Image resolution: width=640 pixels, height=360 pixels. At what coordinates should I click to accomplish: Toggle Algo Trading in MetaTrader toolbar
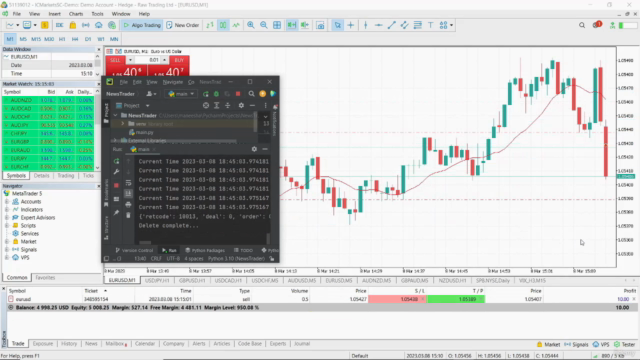[x=142, y=25]
